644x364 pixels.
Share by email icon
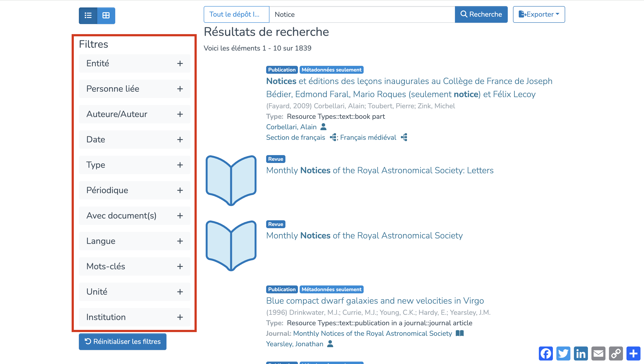click(x=598, y=353)
